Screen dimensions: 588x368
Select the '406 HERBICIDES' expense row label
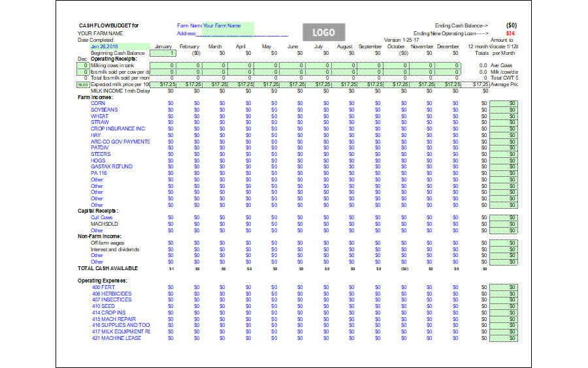click(112, 294)
